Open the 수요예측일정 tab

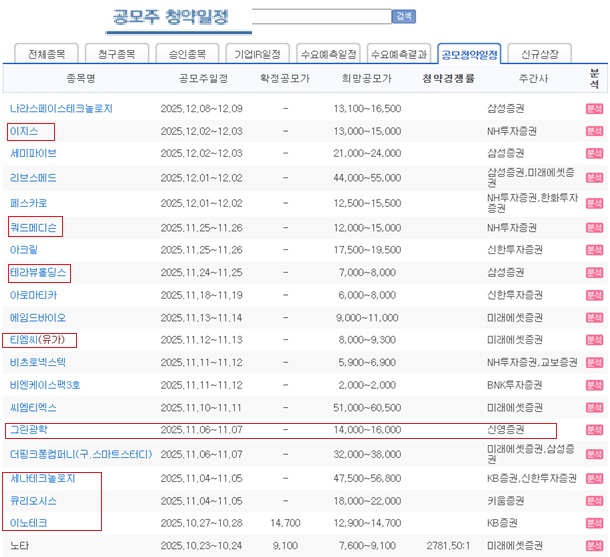(328, 54)
